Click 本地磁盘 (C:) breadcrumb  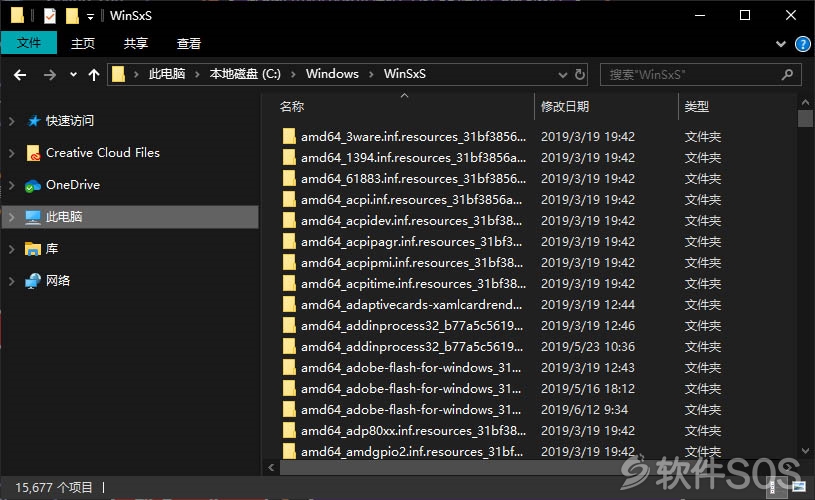click(x=245, y=74)
